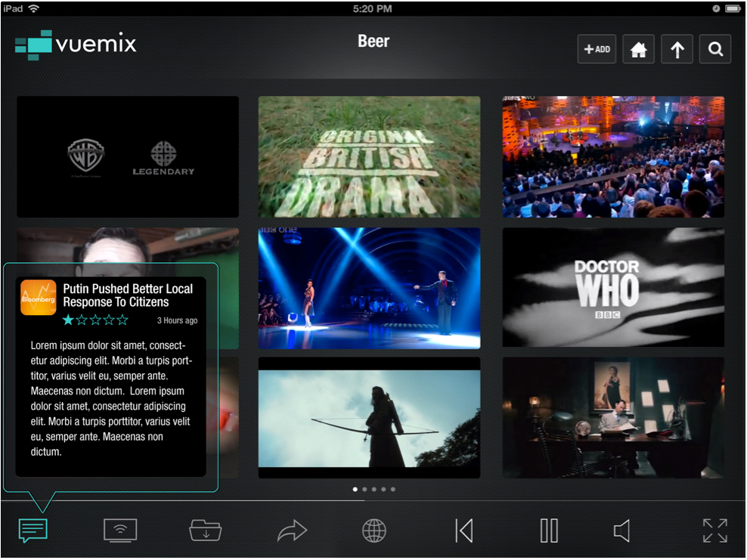747x560 pixels.
Task: Select the Warner Bros Legendary video thumbnail
Action: (128, 156)
